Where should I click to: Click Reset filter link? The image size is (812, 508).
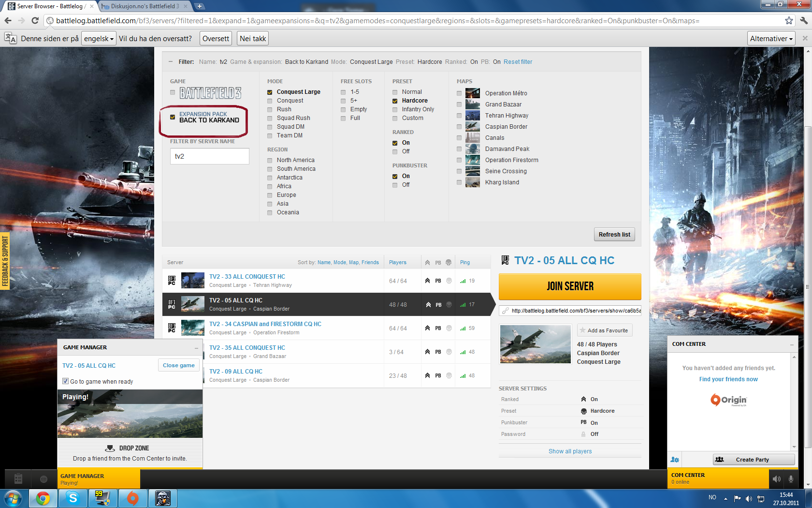tap(518, 62)
